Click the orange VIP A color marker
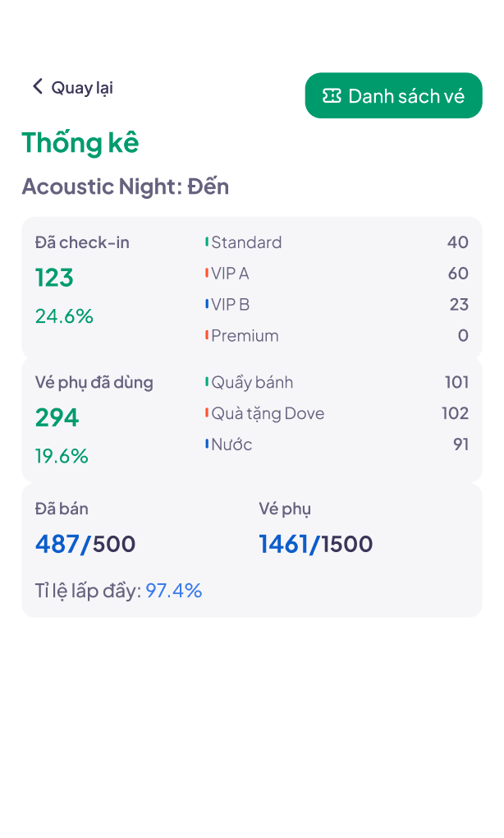 point(207,273)
